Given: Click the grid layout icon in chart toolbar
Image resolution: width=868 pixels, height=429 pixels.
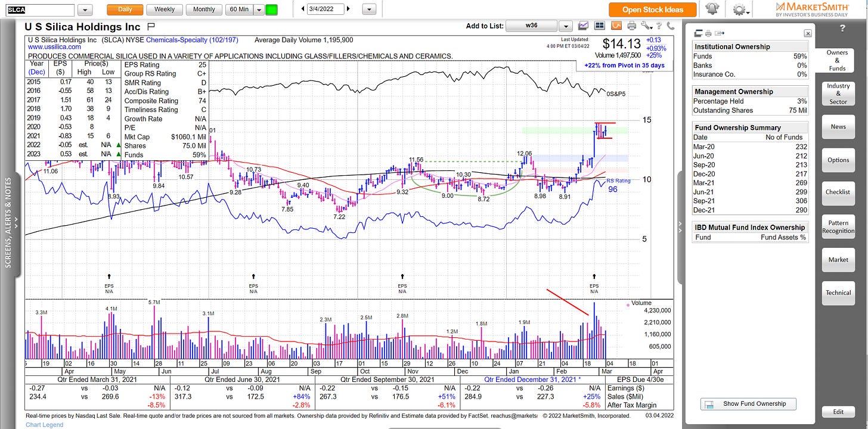Looking at the screenshot, I should (x=600, y=26).
